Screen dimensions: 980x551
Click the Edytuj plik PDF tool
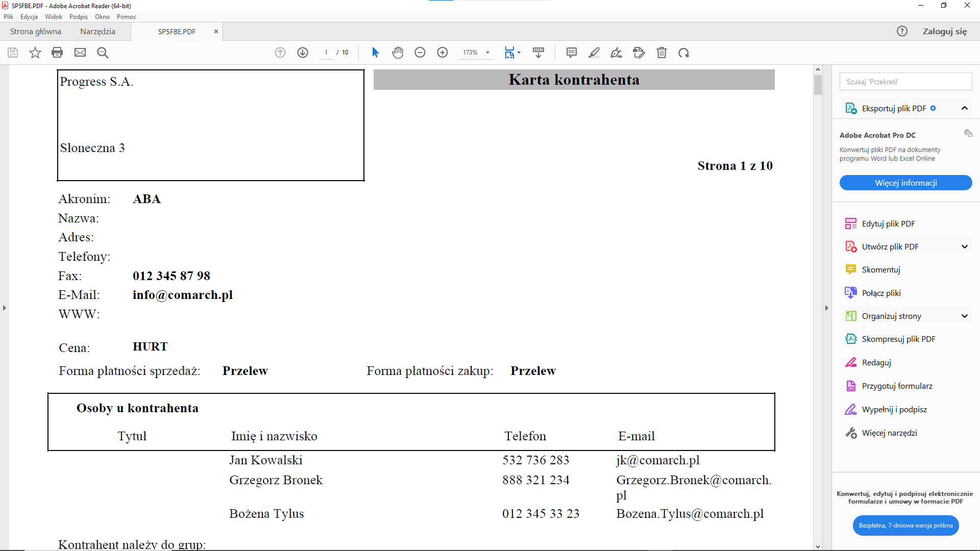(888, 223)
